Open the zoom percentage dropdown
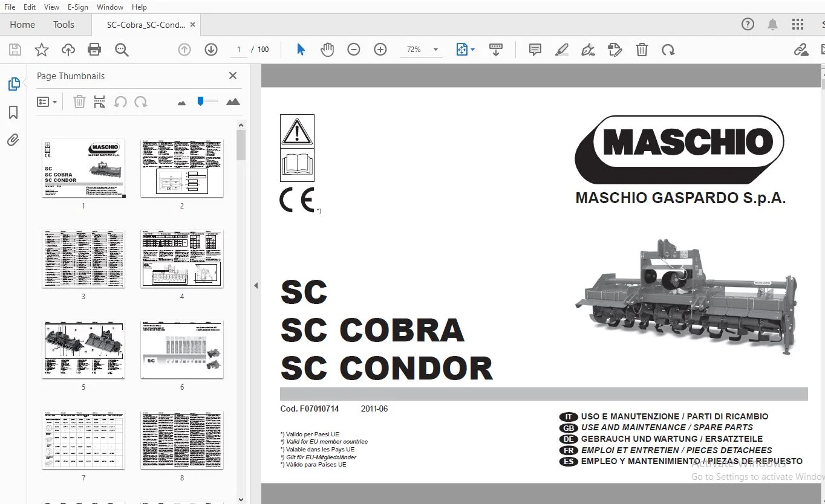Image resolution: width=825 pixels, height=504 pixels. tap(436, 50)
